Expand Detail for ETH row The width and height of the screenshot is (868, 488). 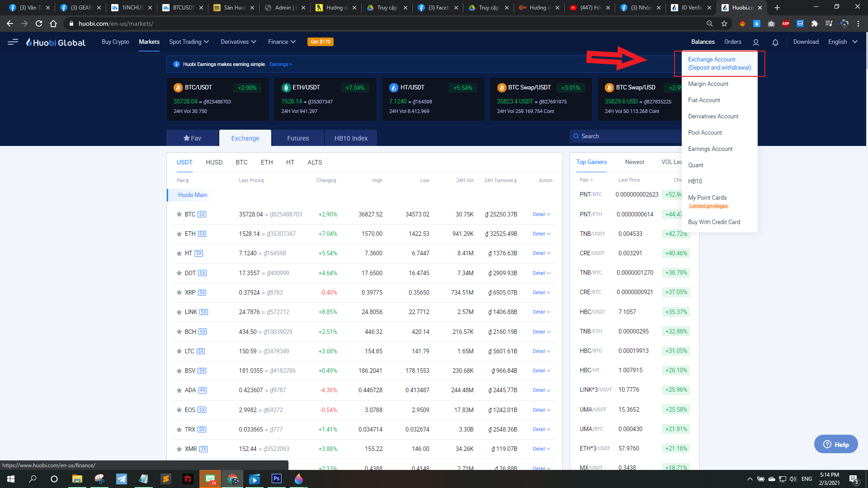click(x=542, y=234)
